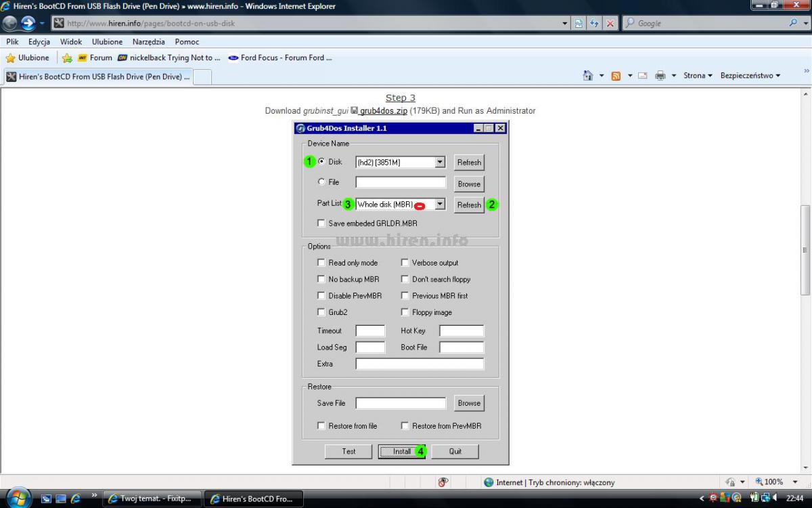Enable the Read only mode checkbox
Screen dimensions: 812x508
pos(321,263)
